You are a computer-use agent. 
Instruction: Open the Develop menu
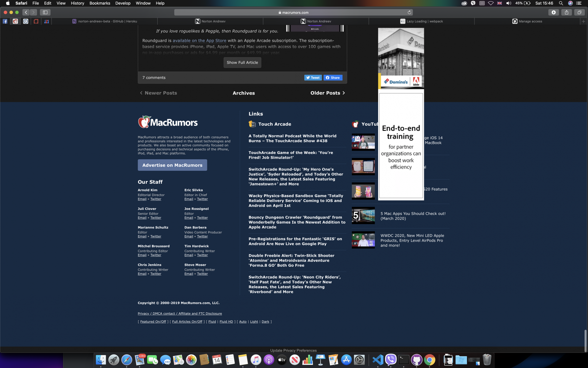pos(123,3)
